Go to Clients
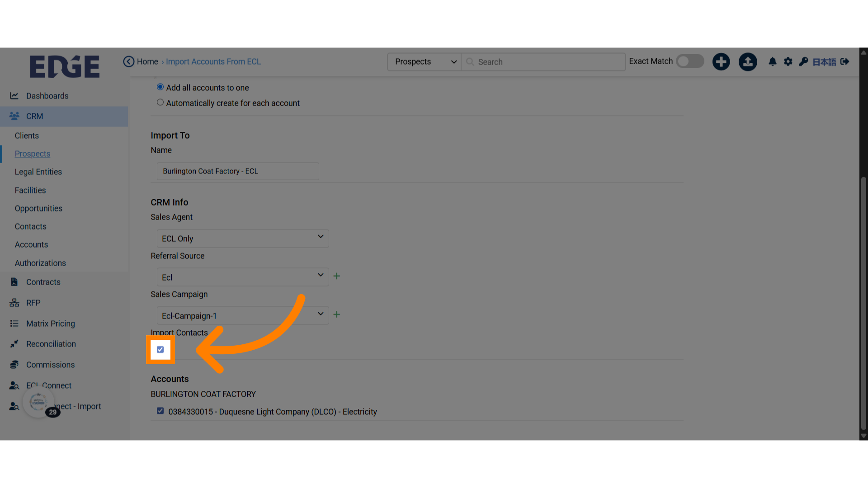This screenshot has width=868, height=488. [x=27, y=136]
